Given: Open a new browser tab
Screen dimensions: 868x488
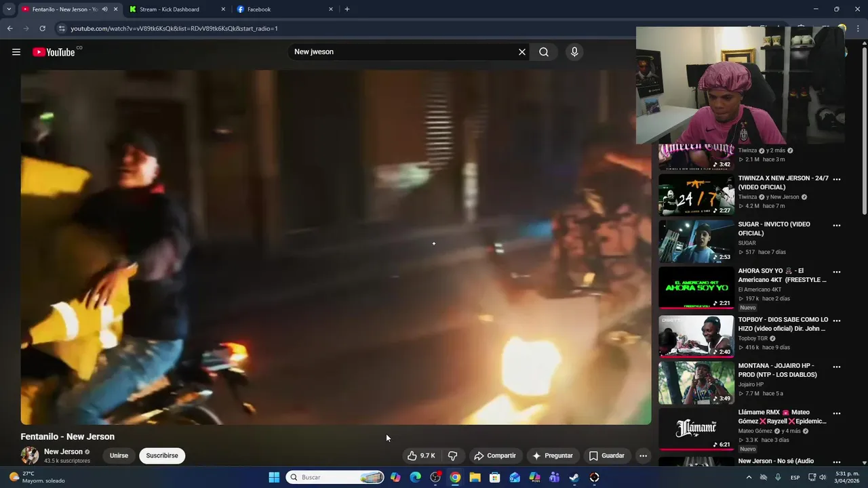Looking at the screenshot, I should 347,9.
